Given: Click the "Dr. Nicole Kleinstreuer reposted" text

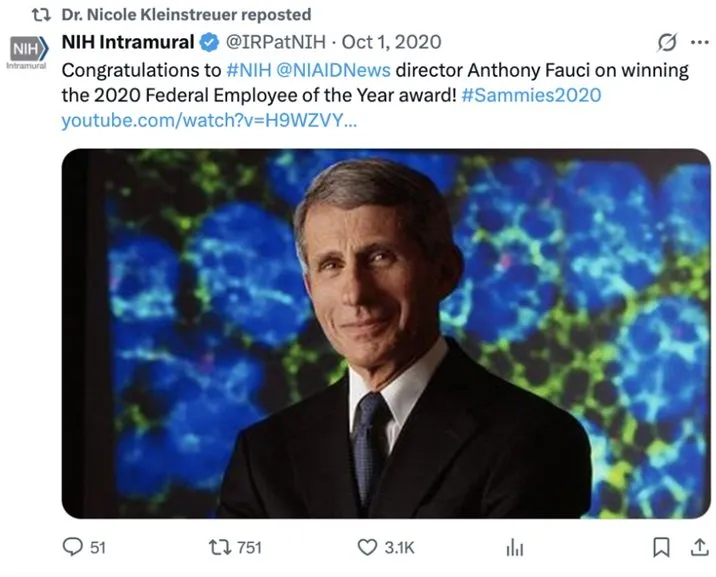Looking at the screenshot, I should click(185, 14).
